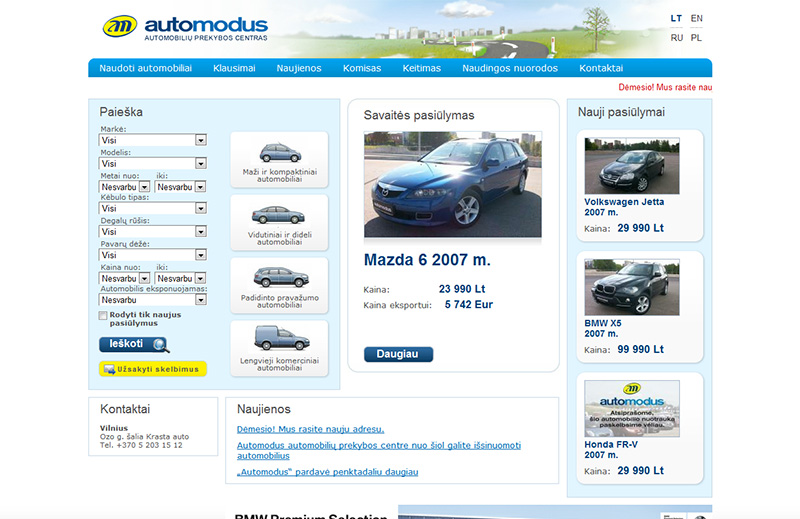Click the magnifier on Ieškoti button
Viewport: 800px width, 519px height.
coord(161,345)
